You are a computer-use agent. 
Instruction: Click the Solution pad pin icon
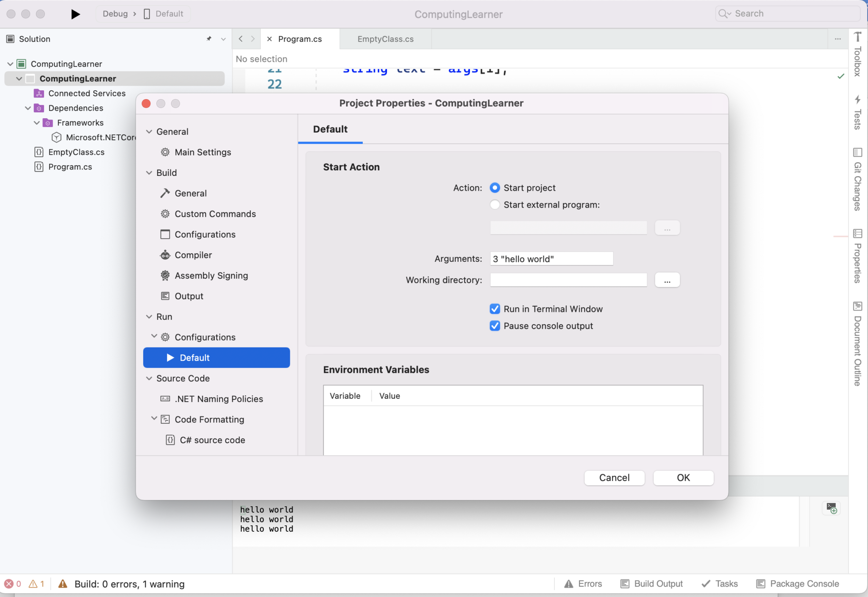[209, 39]
